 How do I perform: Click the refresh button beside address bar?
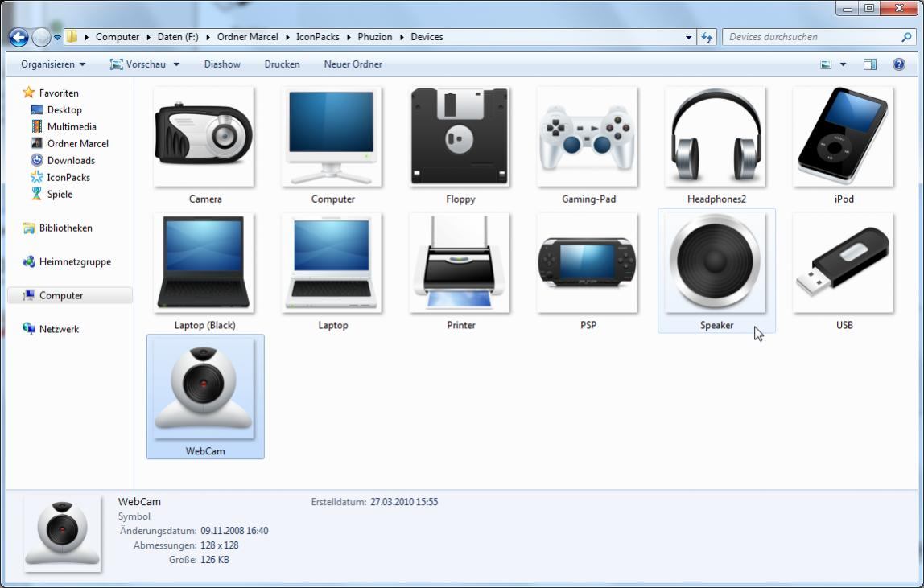click(707, 37)
